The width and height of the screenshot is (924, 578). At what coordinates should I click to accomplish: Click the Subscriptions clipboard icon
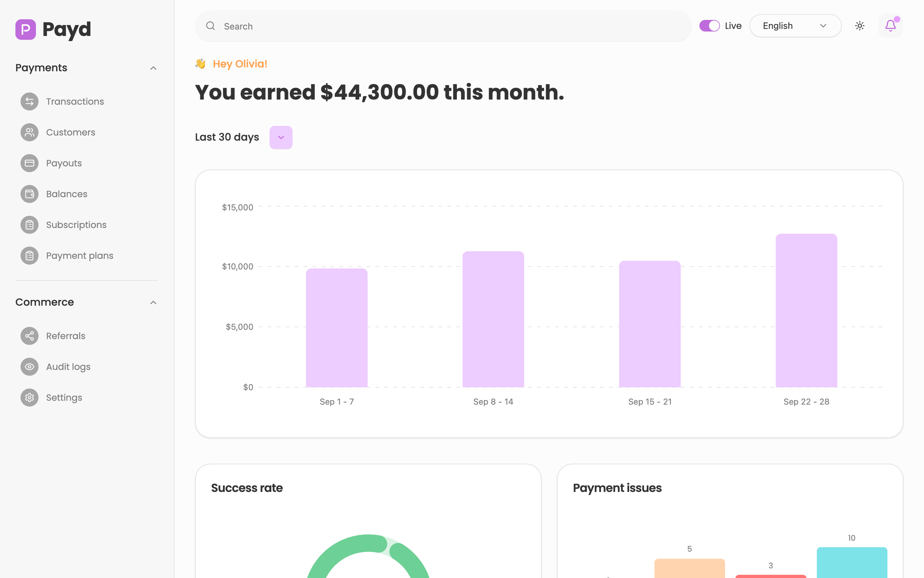pyautogui.click(x=30, y=225)
